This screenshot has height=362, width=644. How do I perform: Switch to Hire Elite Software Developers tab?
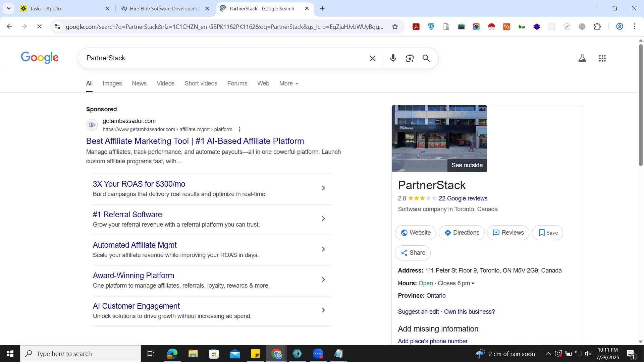pos(164,8)
